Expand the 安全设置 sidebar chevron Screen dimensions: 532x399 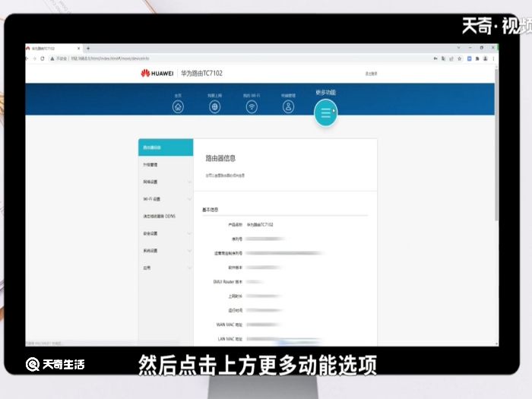pos(189,233)
